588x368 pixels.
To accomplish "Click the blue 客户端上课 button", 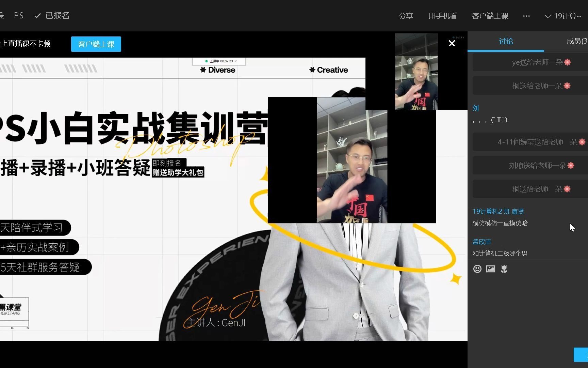I will (96, 44).
